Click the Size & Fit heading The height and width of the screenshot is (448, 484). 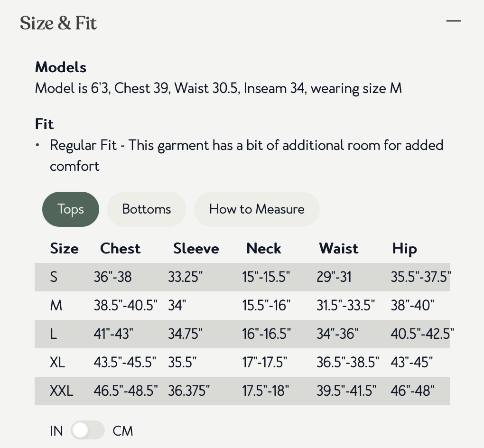pos(58,23)
